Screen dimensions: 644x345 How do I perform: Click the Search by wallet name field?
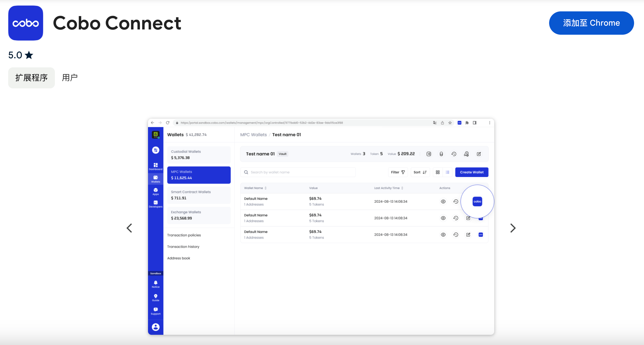[298, 172]
